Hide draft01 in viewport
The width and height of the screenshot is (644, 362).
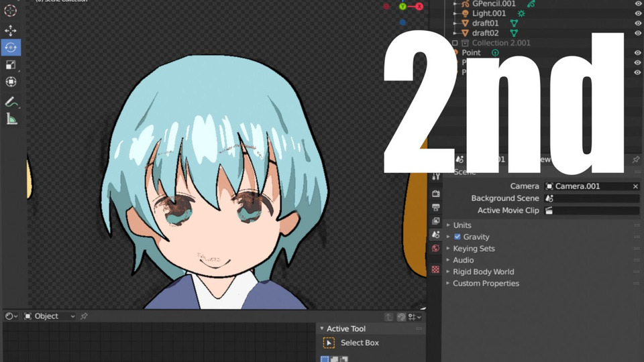[638, 23]
